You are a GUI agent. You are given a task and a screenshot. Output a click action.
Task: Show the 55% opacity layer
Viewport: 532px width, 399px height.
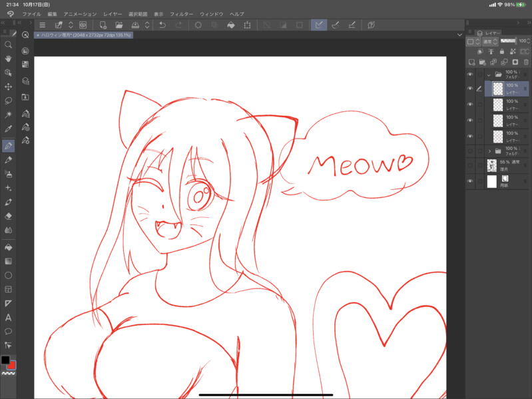coord(470,166)
